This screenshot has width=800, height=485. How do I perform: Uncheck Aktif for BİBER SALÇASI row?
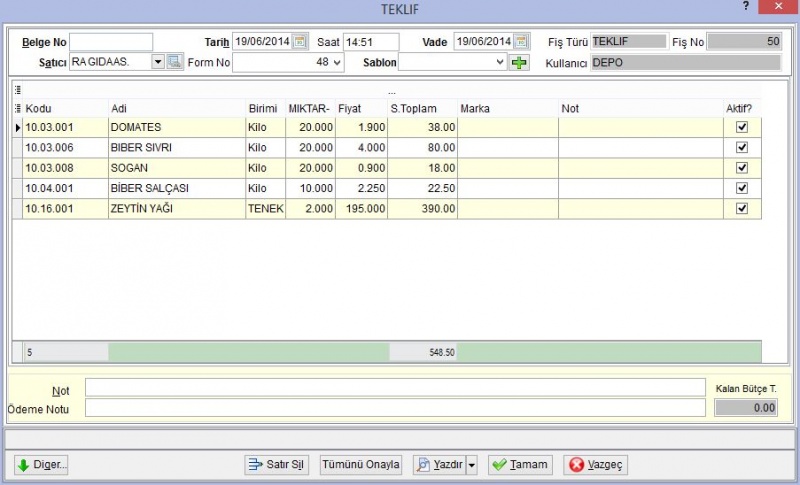(742, 188)
